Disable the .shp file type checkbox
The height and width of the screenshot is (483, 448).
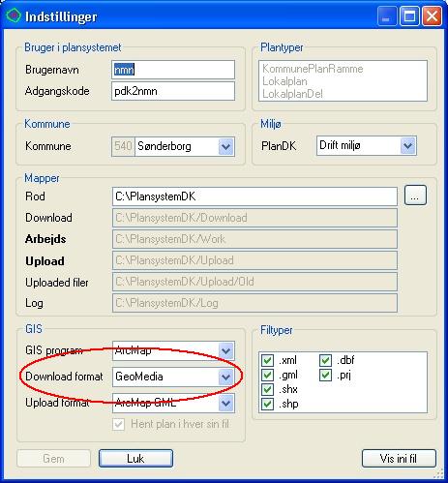pos(267,404)
